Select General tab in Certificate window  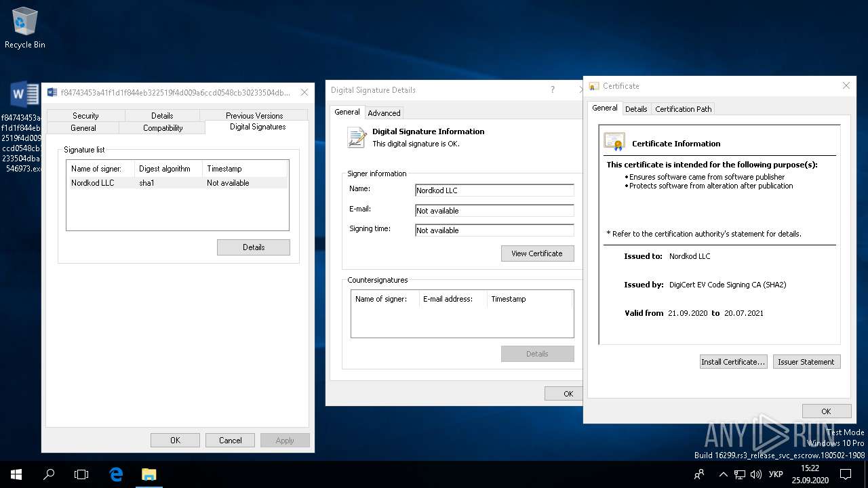tap(605, 108)
